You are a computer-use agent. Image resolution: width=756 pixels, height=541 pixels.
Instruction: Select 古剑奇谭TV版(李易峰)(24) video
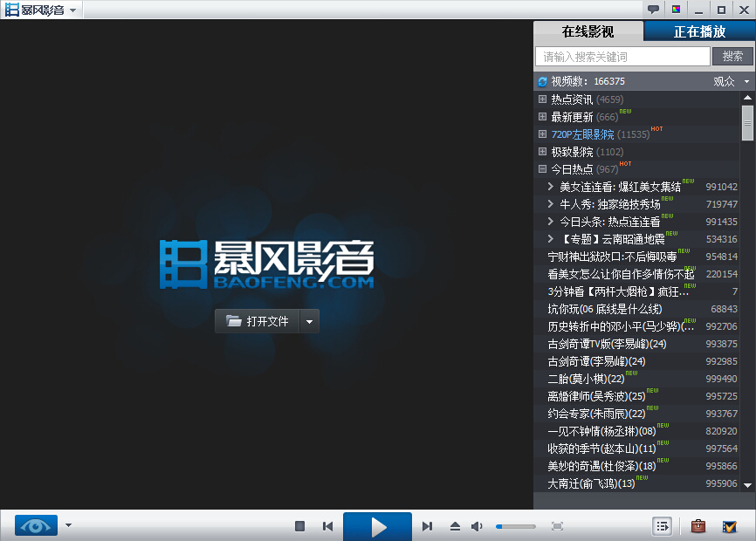point(607,344)
